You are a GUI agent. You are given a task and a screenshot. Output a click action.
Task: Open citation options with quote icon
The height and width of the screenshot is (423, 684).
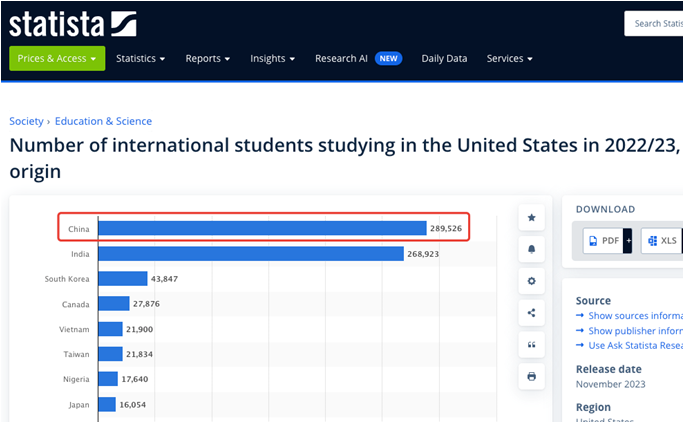531,345
